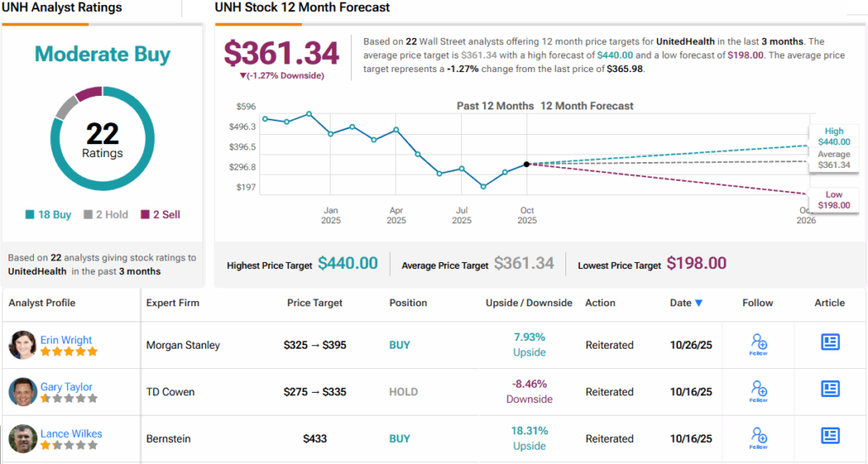This screenshot has height=464, width=868.
Task: Sort table by Date arrow
Action: coord(698,303)
